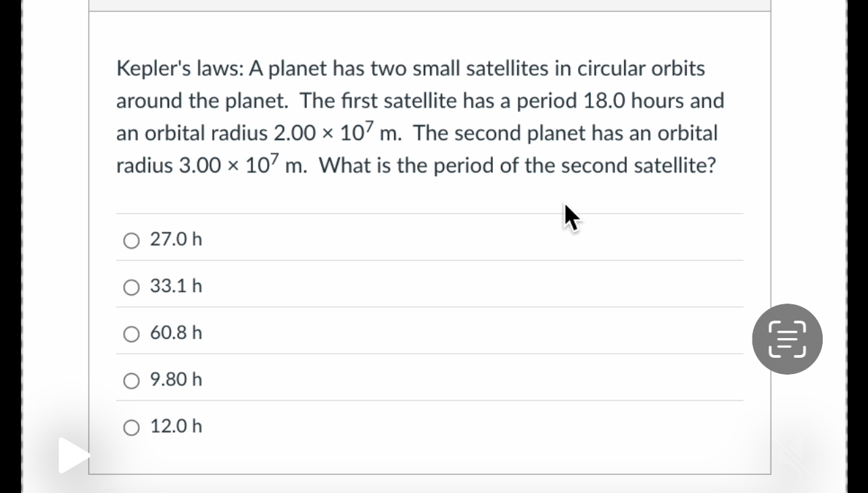
Task: Choose the 60.8 h answer option
Action: pyautogui.click(x=131, y=333)
